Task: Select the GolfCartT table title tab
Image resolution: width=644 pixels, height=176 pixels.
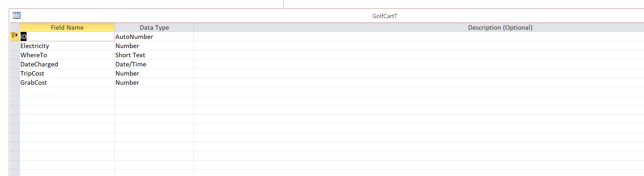Action: pos(384,16)
